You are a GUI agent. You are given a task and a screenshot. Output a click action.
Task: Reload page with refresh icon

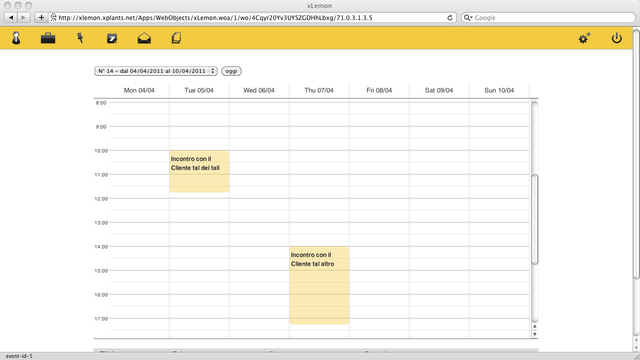click(x=450, y=18)
